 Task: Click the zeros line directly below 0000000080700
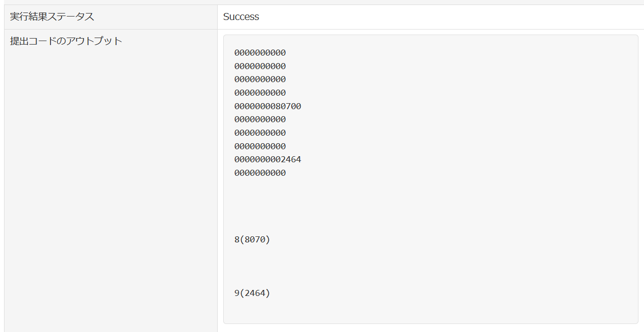(x=260, y=120)
